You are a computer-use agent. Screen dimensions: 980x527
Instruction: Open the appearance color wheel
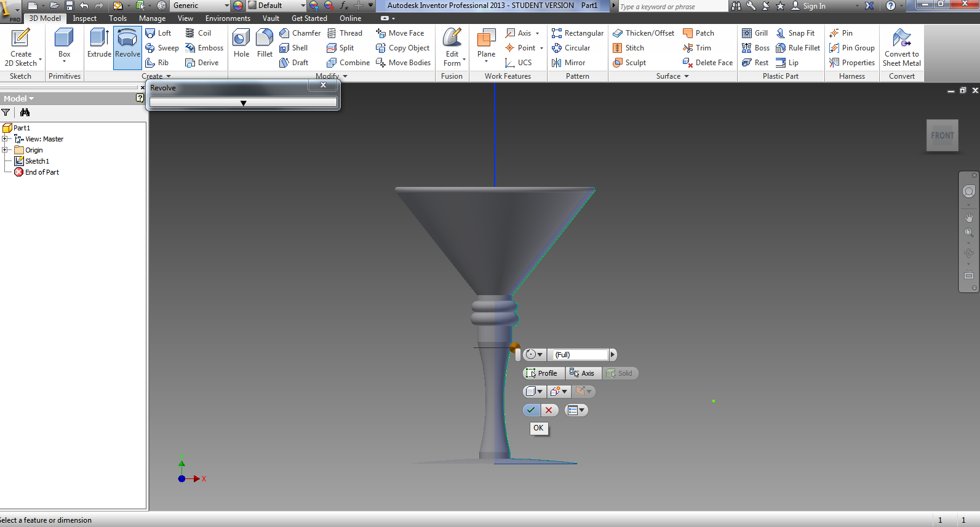(x=238, y=6)
